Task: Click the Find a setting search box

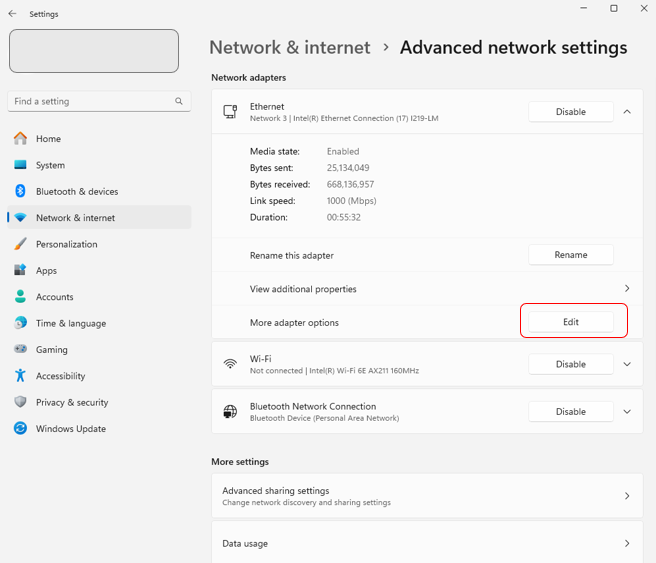Action: (x=92, y=101)
